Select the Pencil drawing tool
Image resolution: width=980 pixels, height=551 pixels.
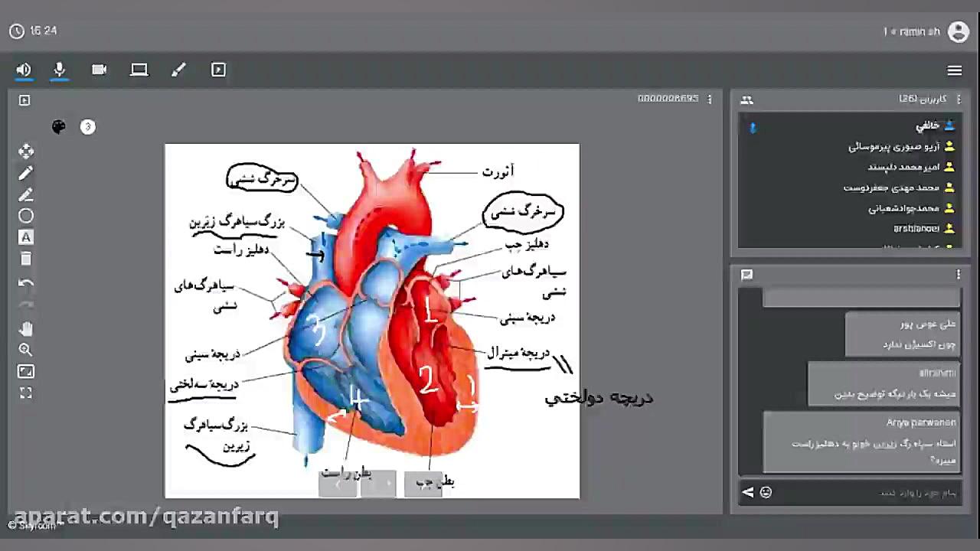point(26,173)
